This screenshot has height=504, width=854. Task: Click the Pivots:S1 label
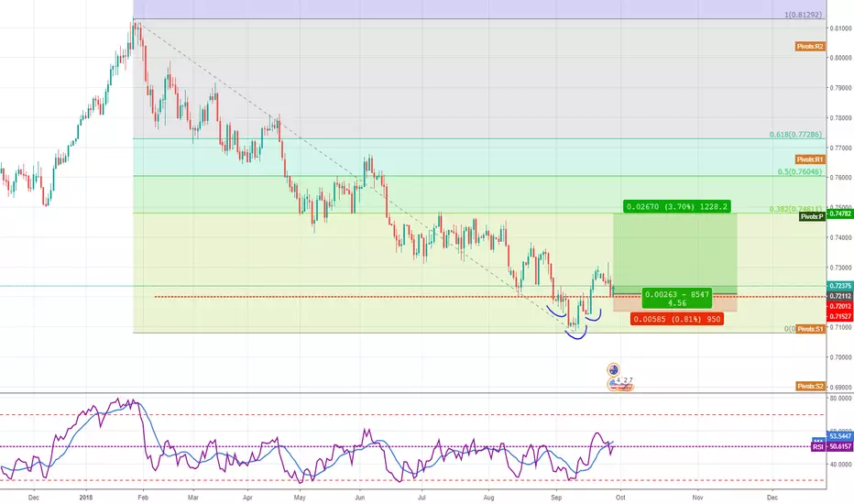(x=810, y=329)
